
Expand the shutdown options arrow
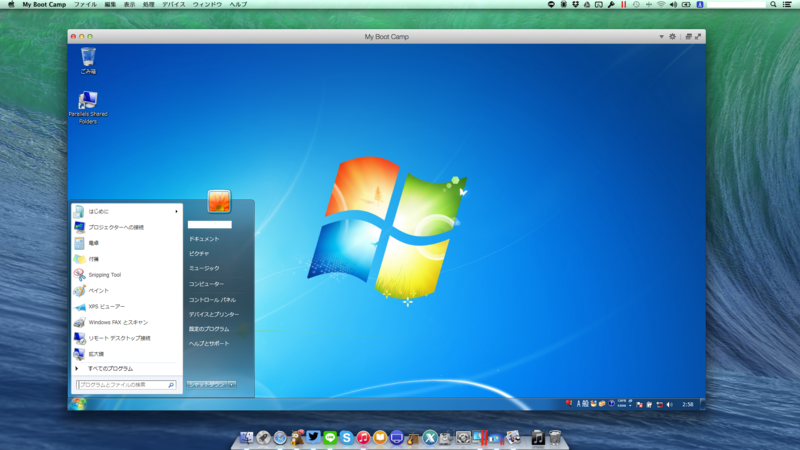click(232, 384)
